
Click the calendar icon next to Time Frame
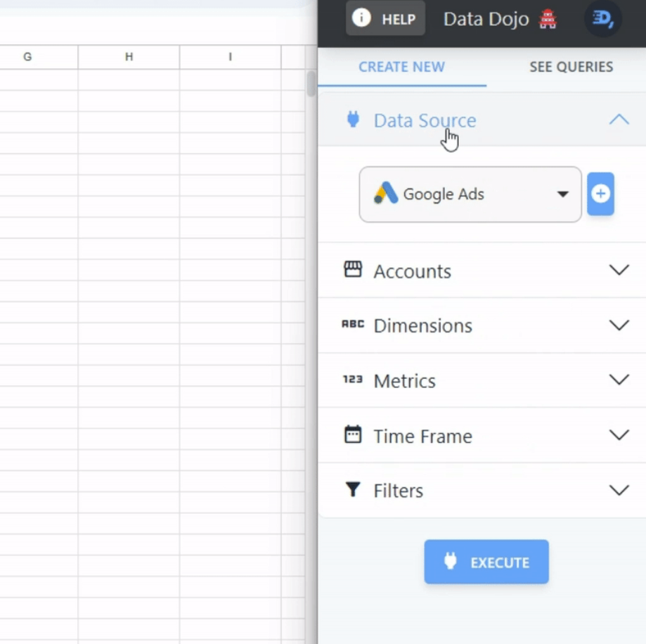coord(353,434)
